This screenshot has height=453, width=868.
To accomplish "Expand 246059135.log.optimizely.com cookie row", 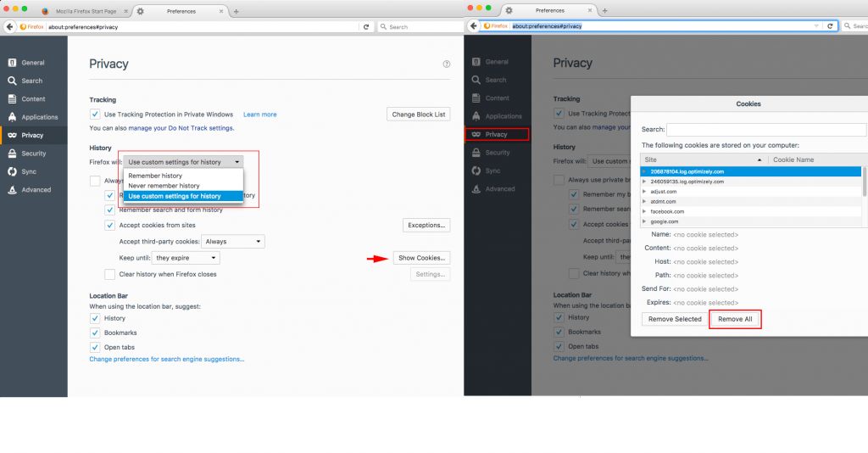I will tap(644, 182).
